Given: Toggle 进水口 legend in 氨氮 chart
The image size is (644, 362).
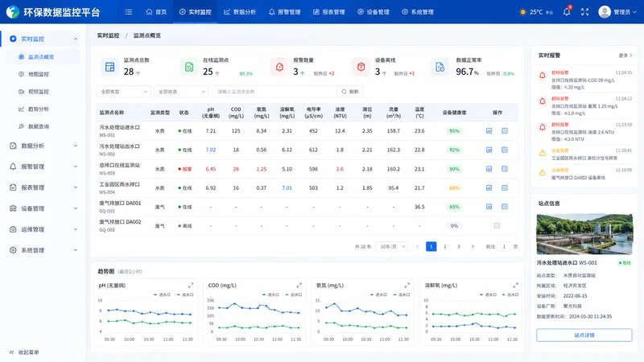Looking at the screenshot, I should coord(378,294).
